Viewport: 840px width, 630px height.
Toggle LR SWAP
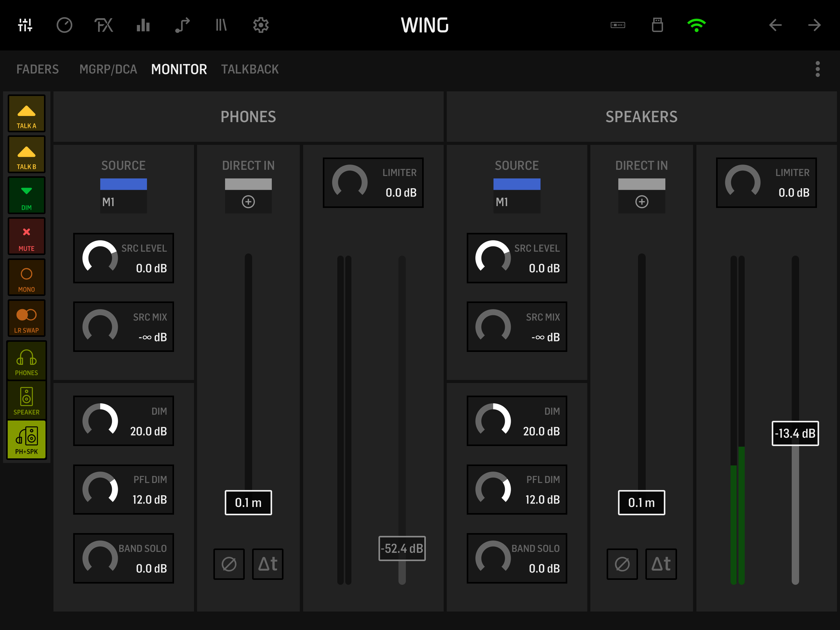pyautogui.click(x=26, y=318)
